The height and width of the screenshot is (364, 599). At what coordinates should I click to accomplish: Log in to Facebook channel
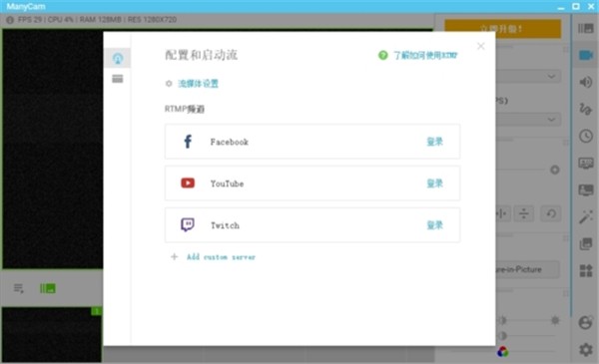[x=434, y=142]
